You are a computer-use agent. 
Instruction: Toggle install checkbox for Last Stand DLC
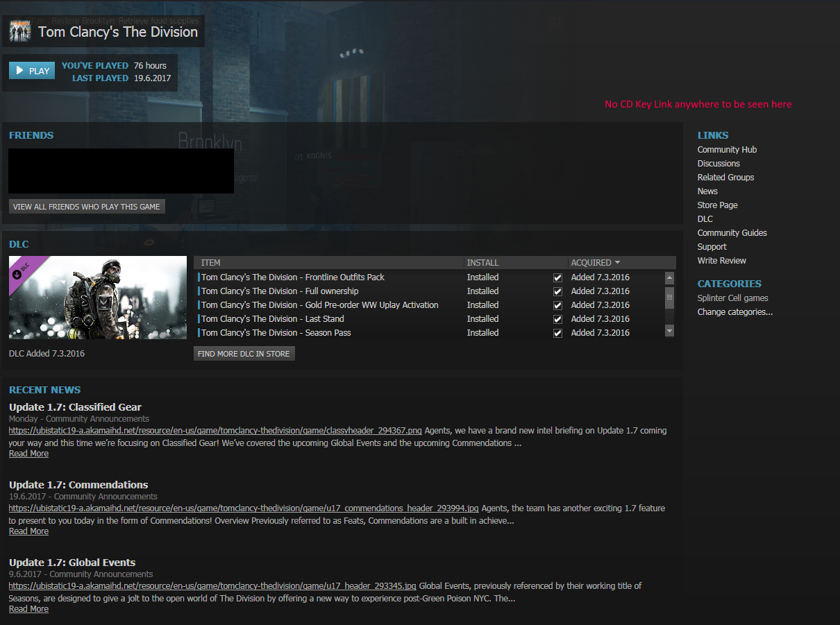tap(557, 319)
